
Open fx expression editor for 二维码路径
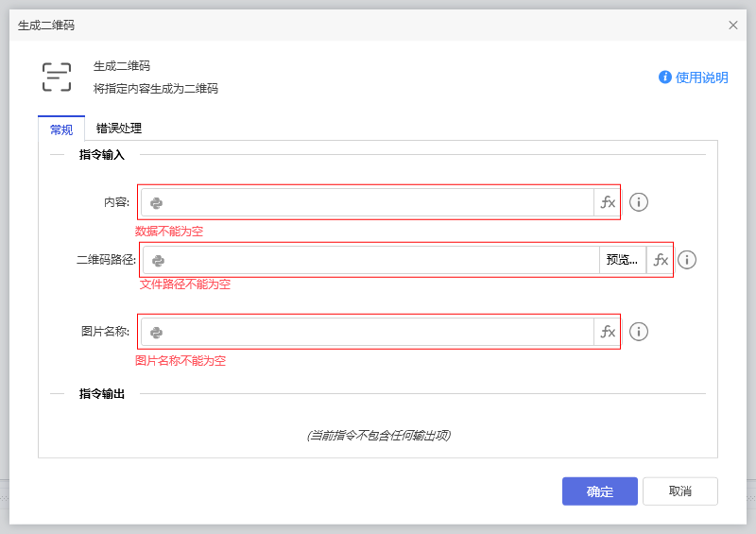pyautogui.click(x=661, y=260)
